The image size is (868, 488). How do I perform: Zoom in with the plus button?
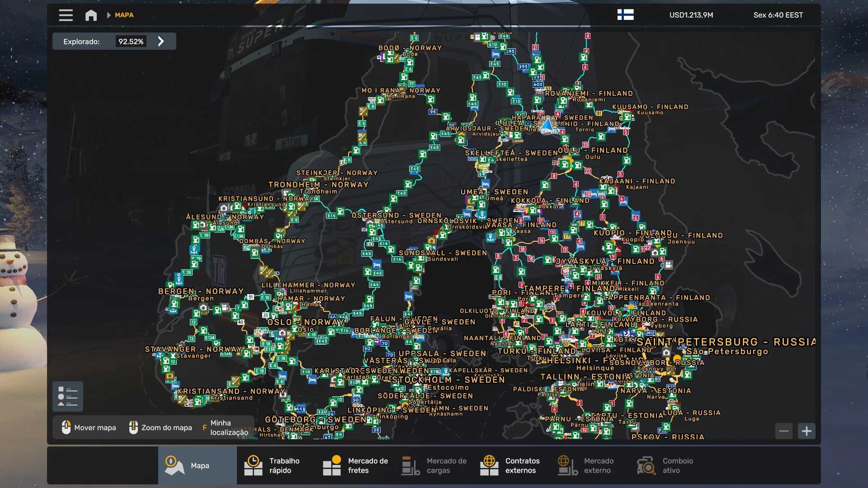point(807,431)
